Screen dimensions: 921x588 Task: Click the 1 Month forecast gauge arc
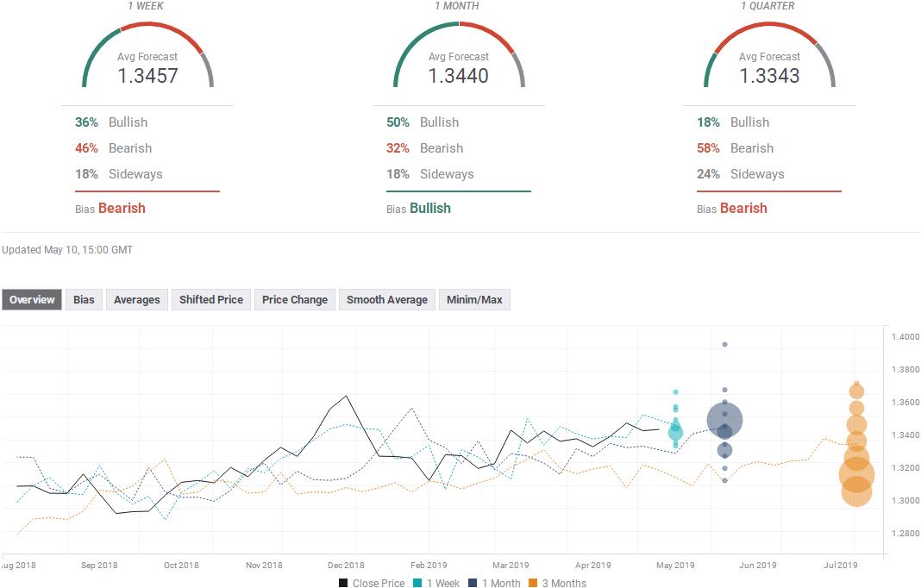[458, 28]
